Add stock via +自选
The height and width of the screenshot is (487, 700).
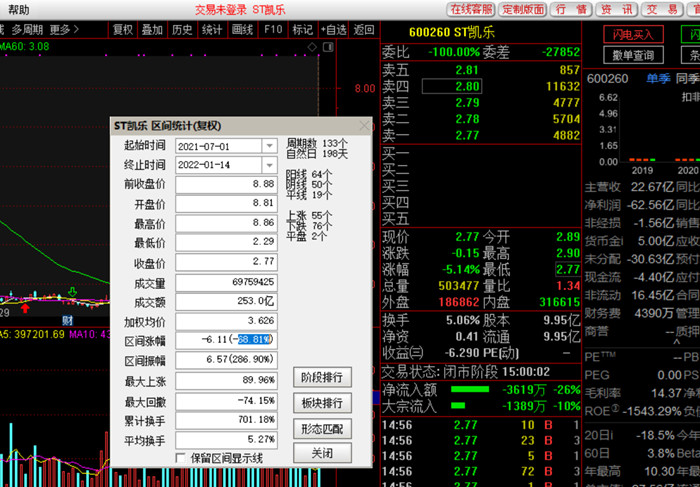click(x=333, y=30)
